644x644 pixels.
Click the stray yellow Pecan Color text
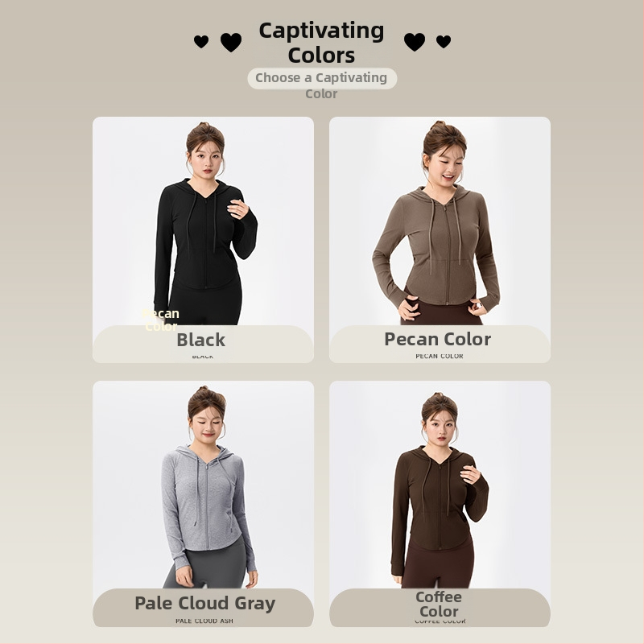(x=160, y=320)
